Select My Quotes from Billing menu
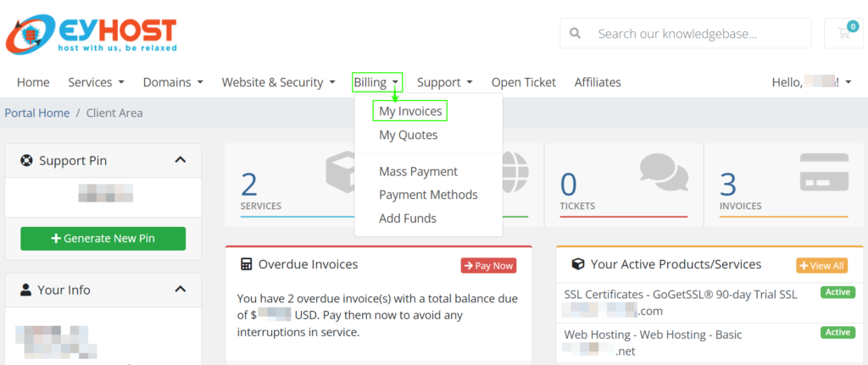 point(409,135)
